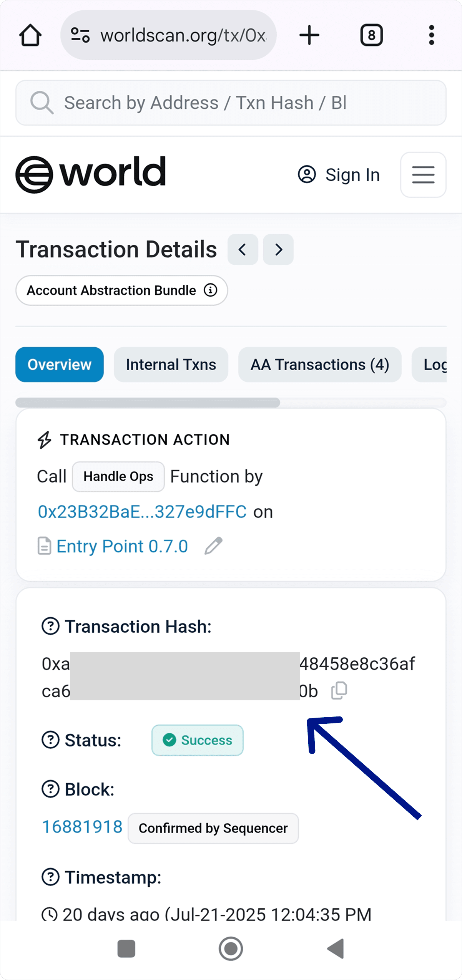The image size is (462, 980).
Task: Click the World logo
Action: [x=90, y=172]
